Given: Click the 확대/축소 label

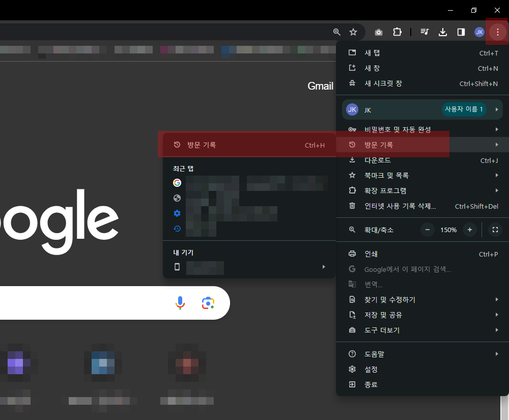Looking at the screenshot, I should tap(379, 230).
